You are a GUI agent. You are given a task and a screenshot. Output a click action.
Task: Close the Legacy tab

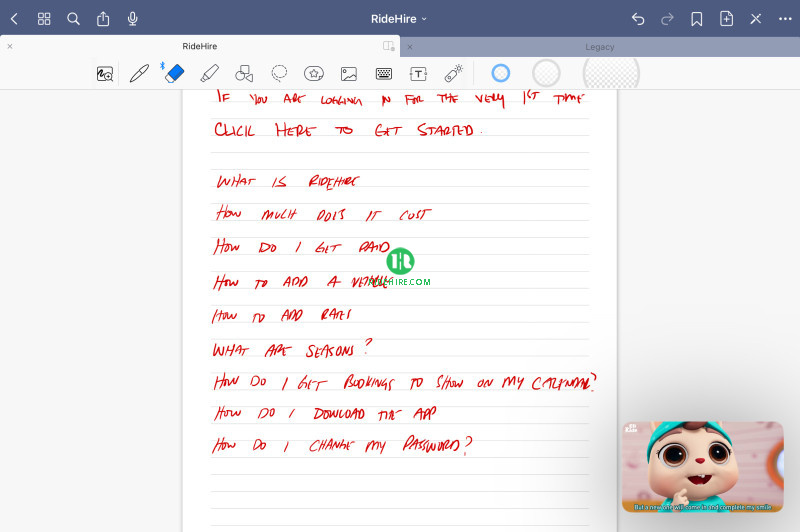tap(410, 47)
